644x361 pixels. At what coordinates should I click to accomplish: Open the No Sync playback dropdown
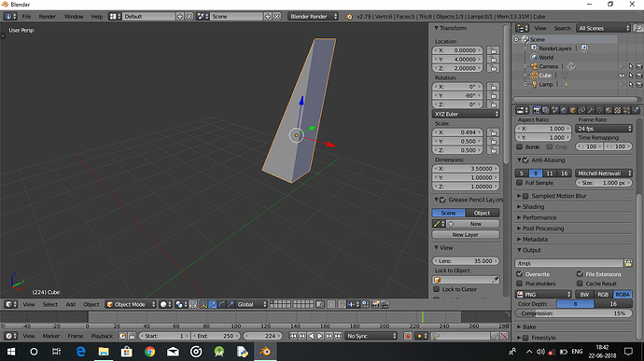coord(371,336)
